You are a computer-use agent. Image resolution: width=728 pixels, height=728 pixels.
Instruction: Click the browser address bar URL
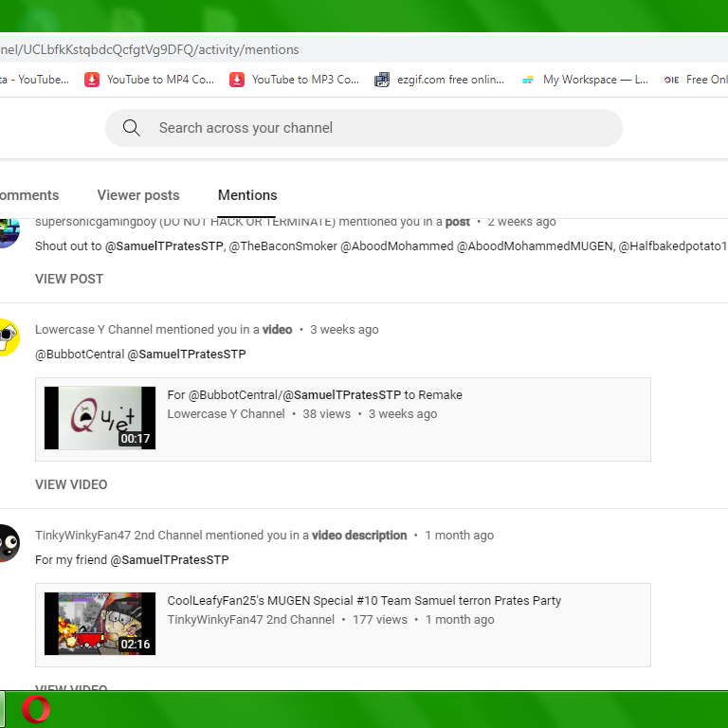click(x=149, y=49)
